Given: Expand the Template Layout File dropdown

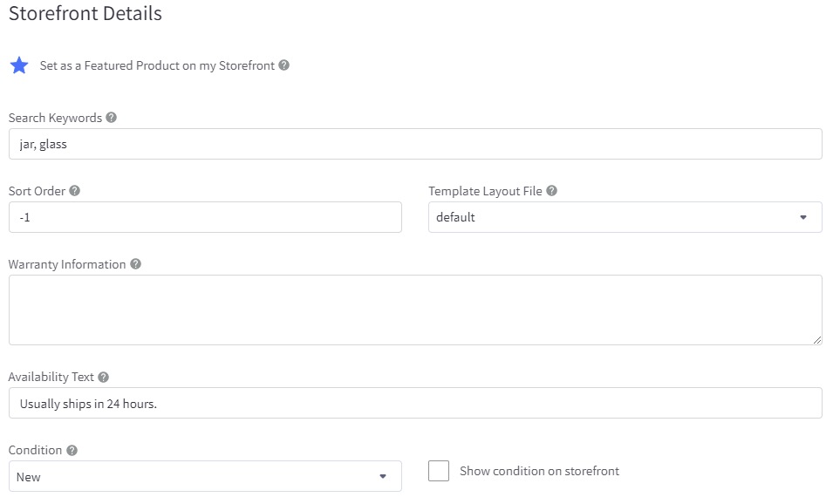Looking at the screenshot, I should click(x=625, y=217).
